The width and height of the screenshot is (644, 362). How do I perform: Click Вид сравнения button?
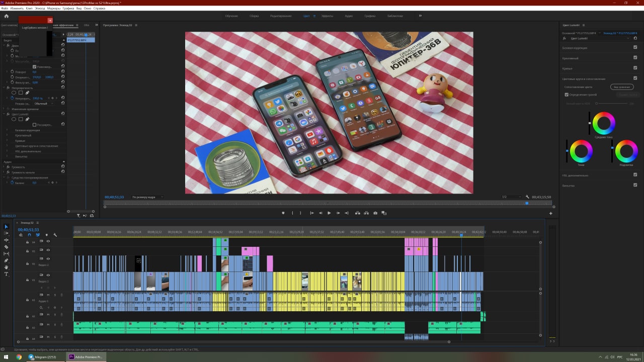click(x=622, y=87)
